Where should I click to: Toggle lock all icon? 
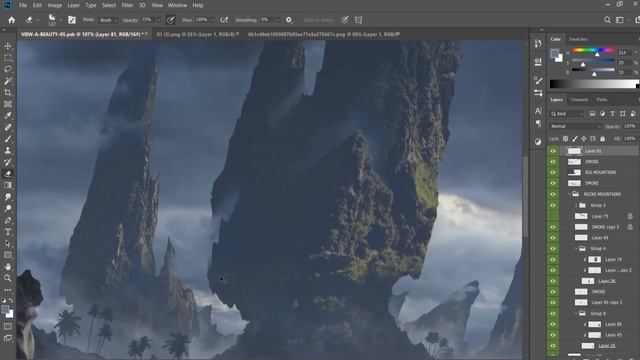[602, 139]
